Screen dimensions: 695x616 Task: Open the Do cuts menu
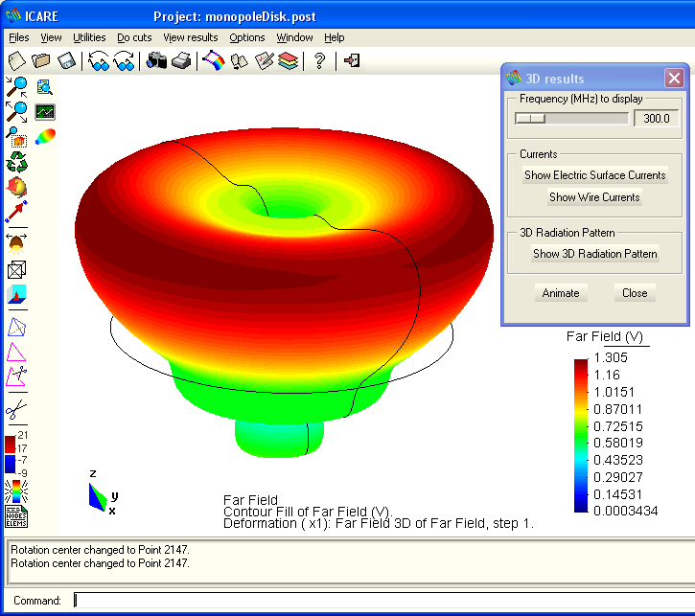134,37
